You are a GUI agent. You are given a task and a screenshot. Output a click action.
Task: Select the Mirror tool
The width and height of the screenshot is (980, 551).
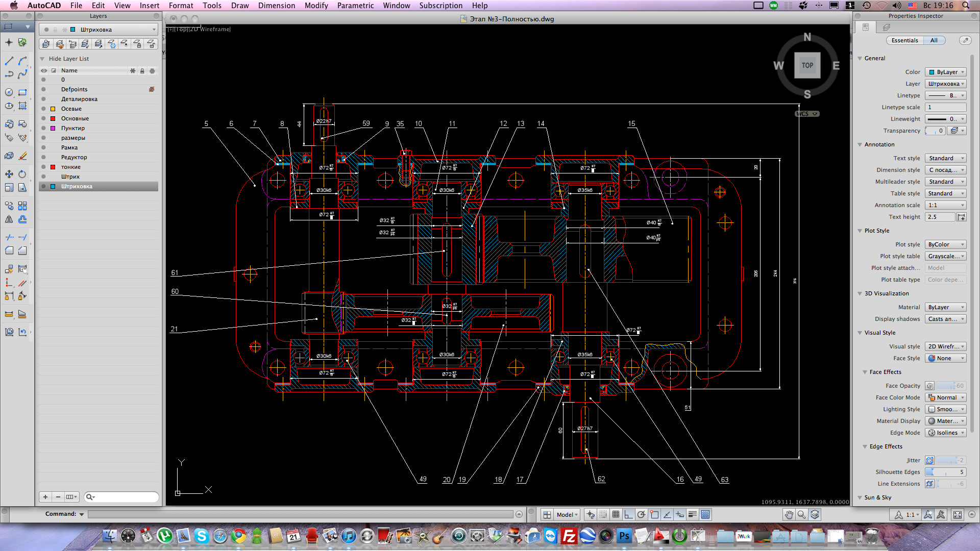(x=9, y=219)
